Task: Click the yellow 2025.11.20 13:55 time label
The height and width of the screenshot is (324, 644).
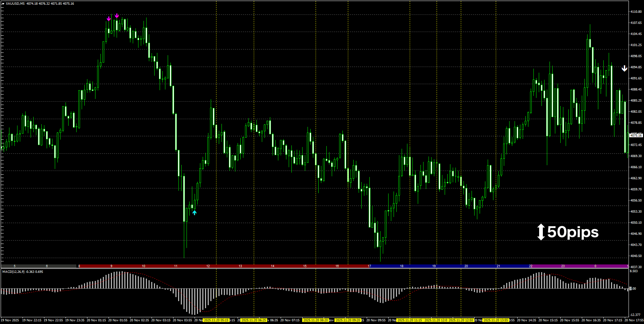Action: (496, 320)
